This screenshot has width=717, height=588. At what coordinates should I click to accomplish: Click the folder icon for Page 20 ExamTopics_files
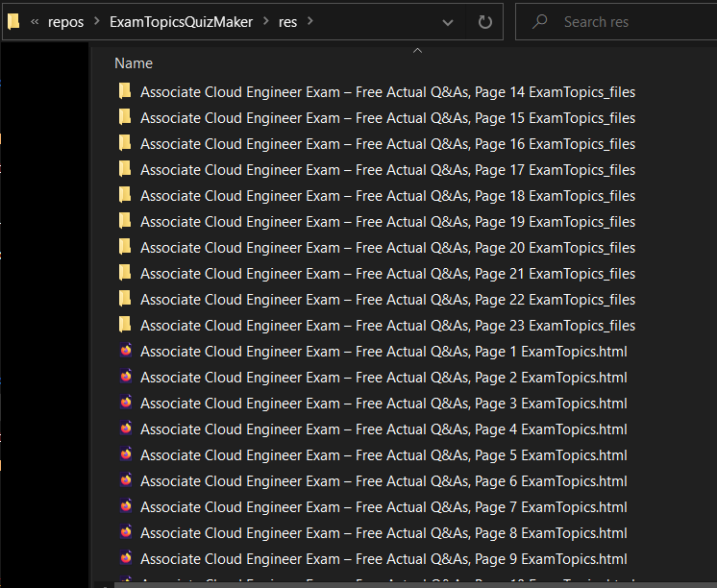click(x=125, y=247)
